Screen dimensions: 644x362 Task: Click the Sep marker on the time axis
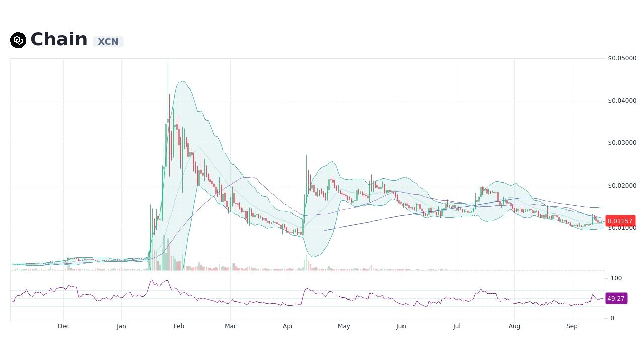click(x=572, y=326)
